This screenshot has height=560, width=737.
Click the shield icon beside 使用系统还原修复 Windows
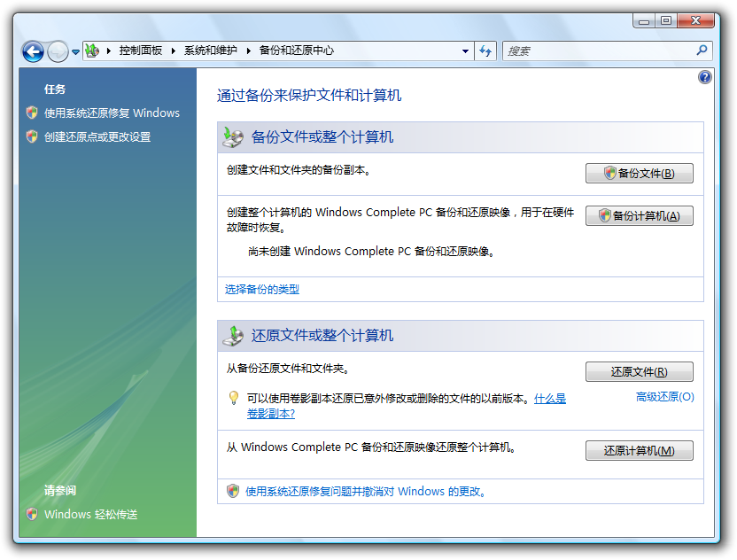[x=32, y=113]
